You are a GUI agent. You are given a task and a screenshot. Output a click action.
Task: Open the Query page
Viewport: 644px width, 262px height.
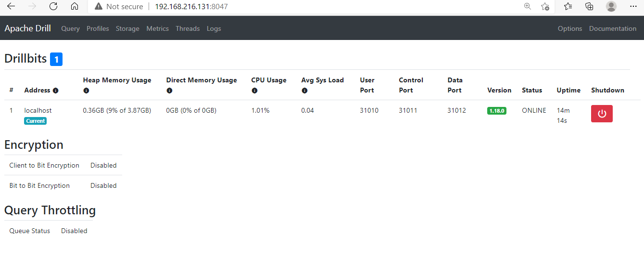click(70, 28)
